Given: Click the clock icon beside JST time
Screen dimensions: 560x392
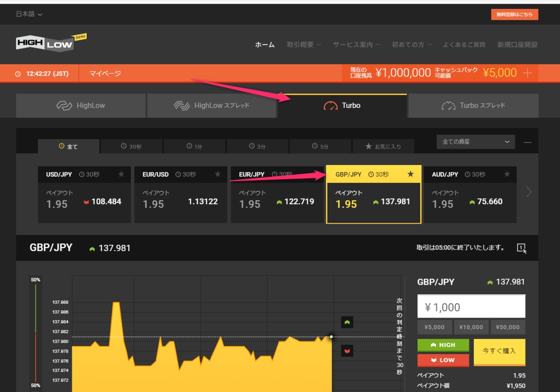Looking at the screenshot, I should click(x=18, y=74).
